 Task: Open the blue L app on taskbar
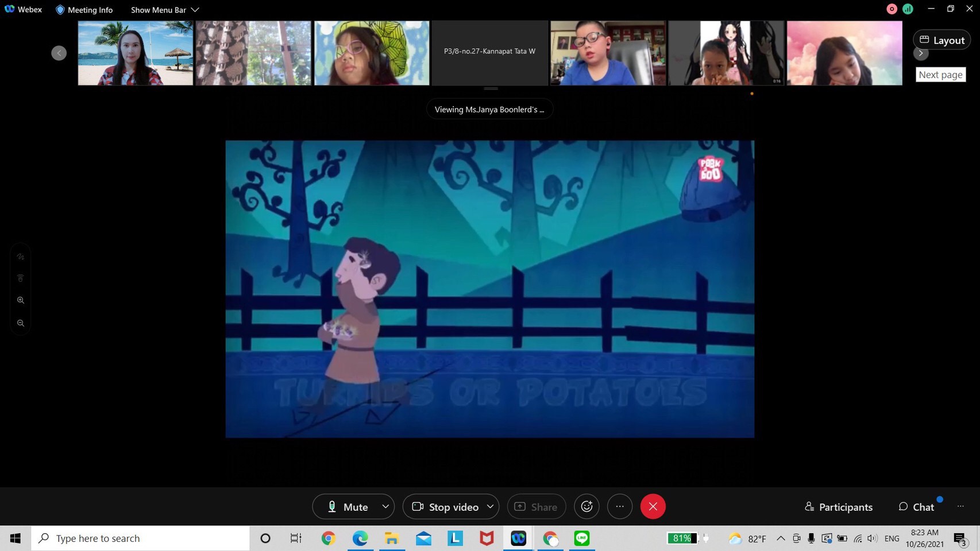[455, 538]
